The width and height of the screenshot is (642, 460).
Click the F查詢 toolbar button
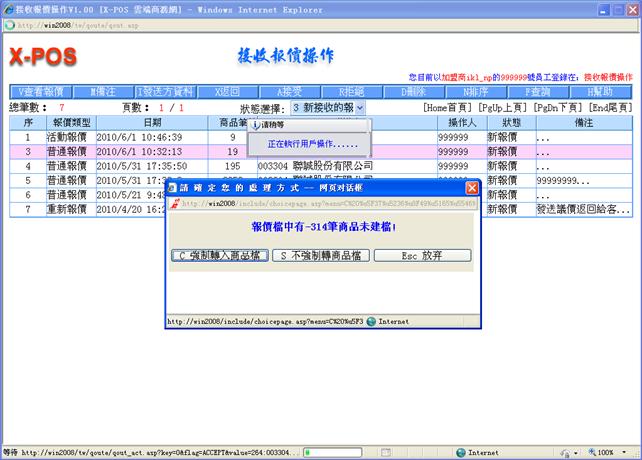point(538,91)
